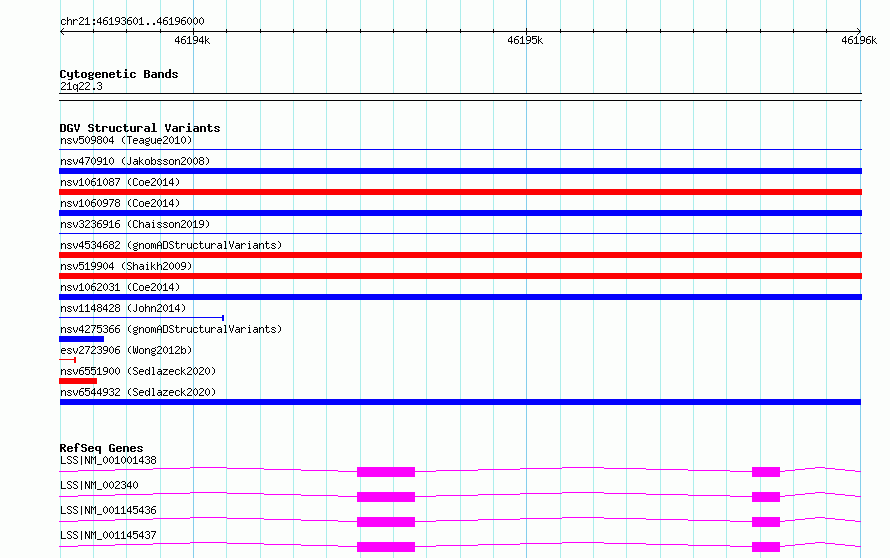Click the blue bar for nsv1060978
Screen dimensions: 890x558
coord(460,213)
